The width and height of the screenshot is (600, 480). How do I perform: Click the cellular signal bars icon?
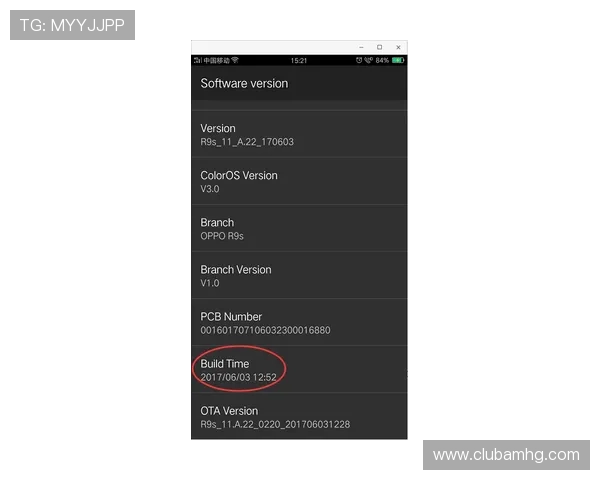(197, 60)
